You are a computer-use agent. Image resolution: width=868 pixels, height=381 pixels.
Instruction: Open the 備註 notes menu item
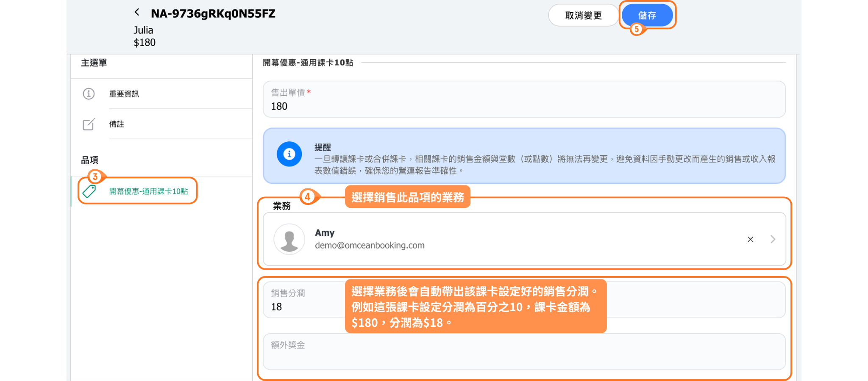click(117, 124)
